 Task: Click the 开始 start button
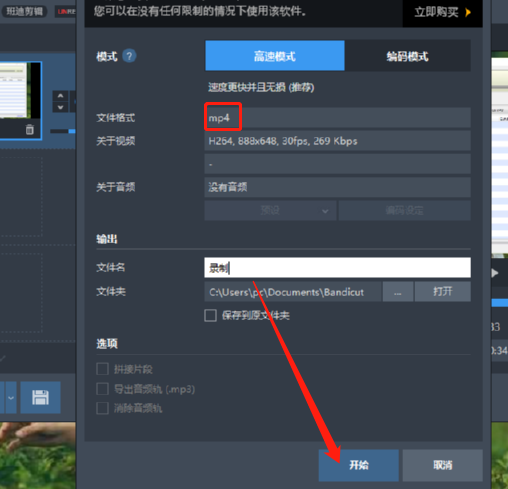point(359,465)
